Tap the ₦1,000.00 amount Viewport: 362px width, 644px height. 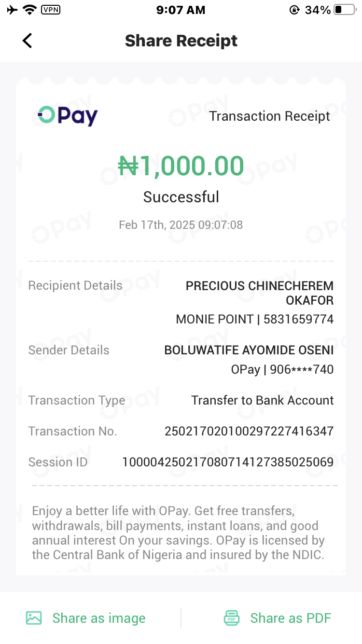coord(181,166)
